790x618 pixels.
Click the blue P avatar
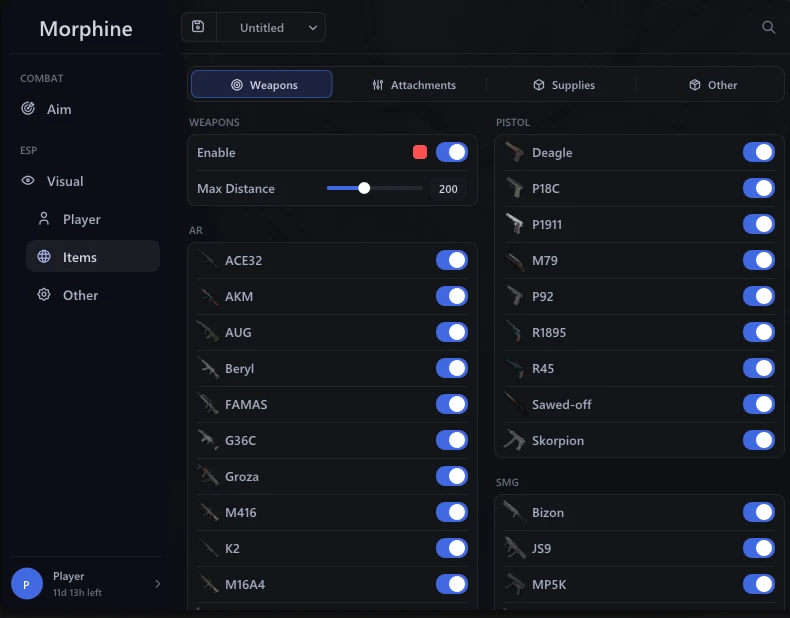click(27, 584)
